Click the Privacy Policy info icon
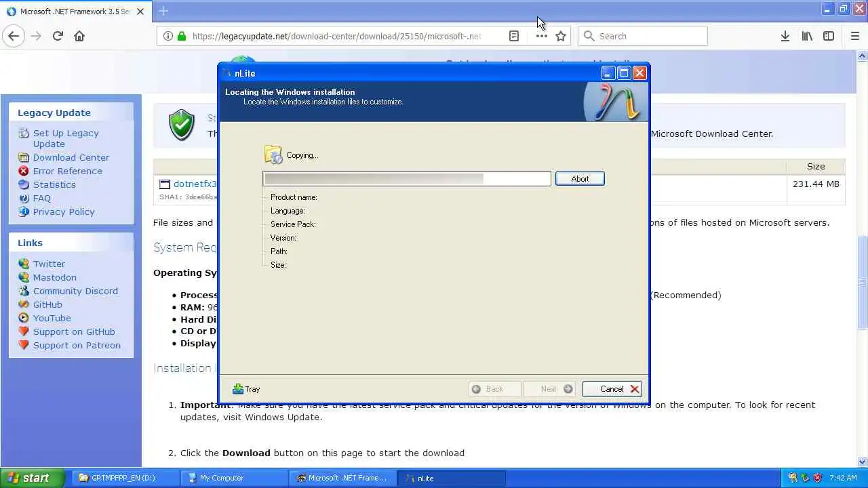This screenshot has height=488, width=868. click(x=24, y=211)
